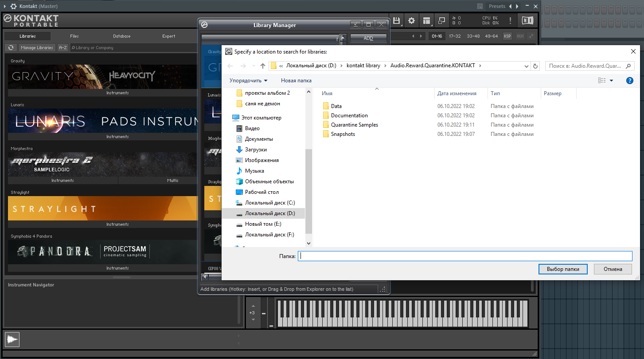This screenshot has width=644, height=359.
Task: Select rack page 33-48
Action: click(x=473, y=36)
